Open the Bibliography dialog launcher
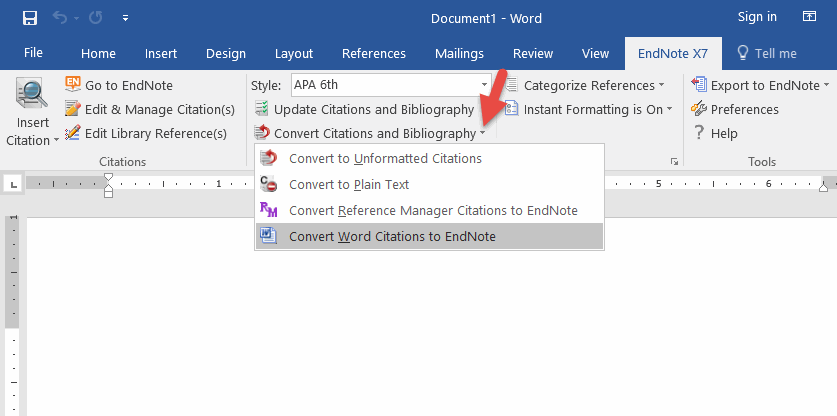Image resolution: width=837 pixels, height=416 pixels. 673,162
